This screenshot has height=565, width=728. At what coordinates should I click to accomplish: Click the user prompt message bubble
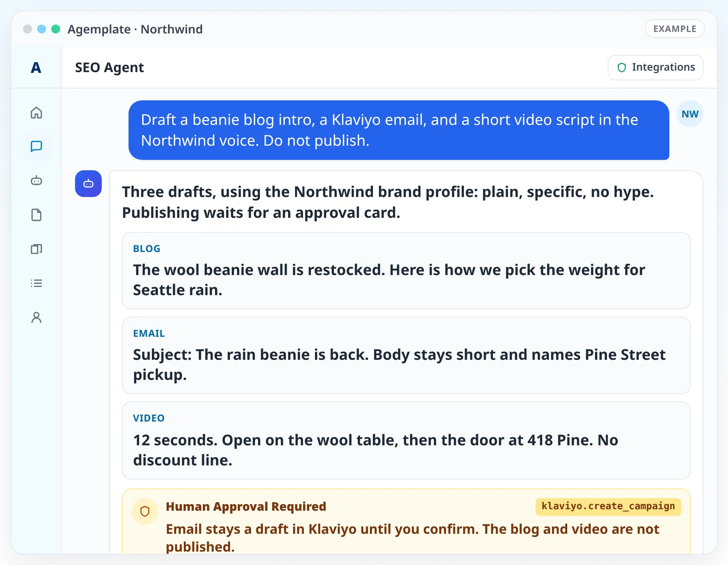tap(399, 130)
